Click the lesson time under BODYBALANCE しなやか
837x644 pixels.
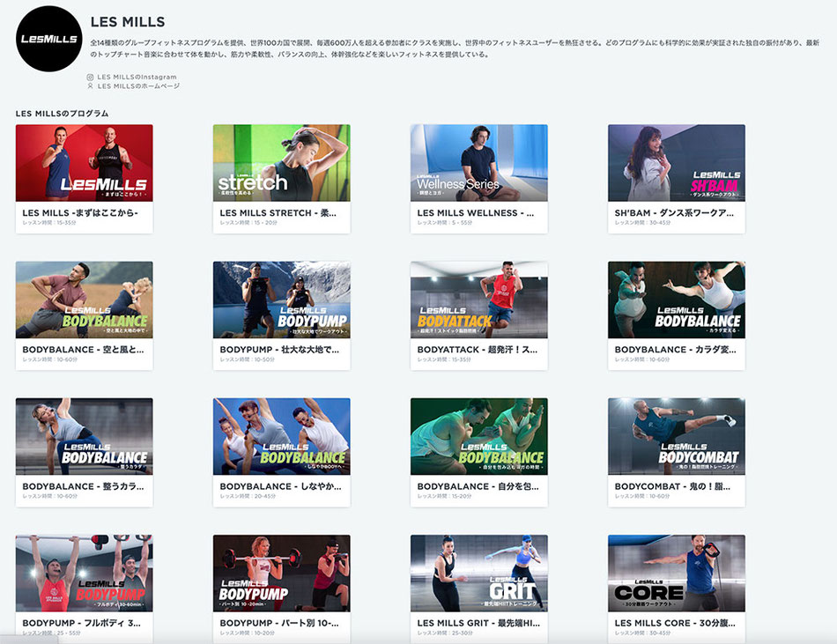click(x=248, y=496)
